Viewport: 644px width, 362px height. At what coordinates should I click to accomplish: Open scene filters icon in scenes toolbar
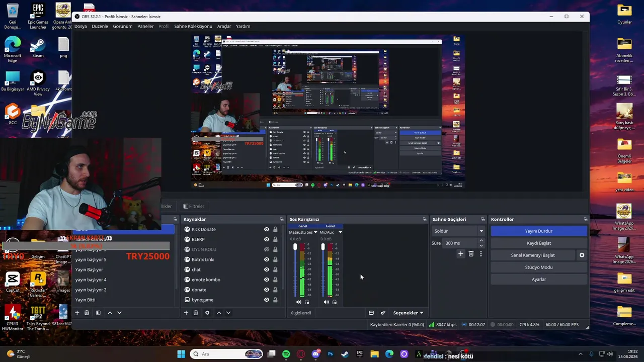(x=98, y=313)
